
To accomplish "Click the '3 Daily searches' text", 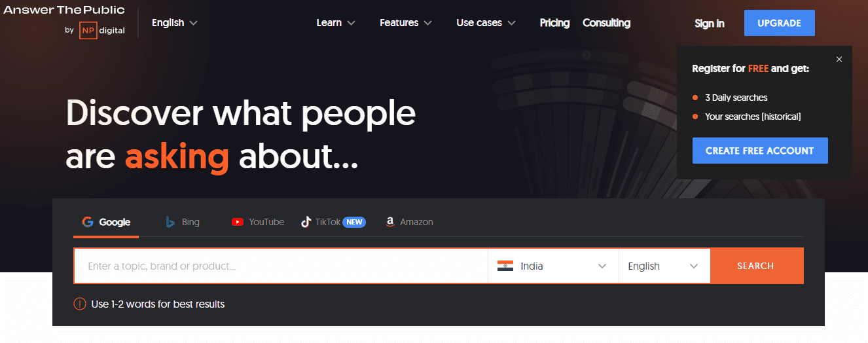I will pyautogui.click(x=736, y=98).
